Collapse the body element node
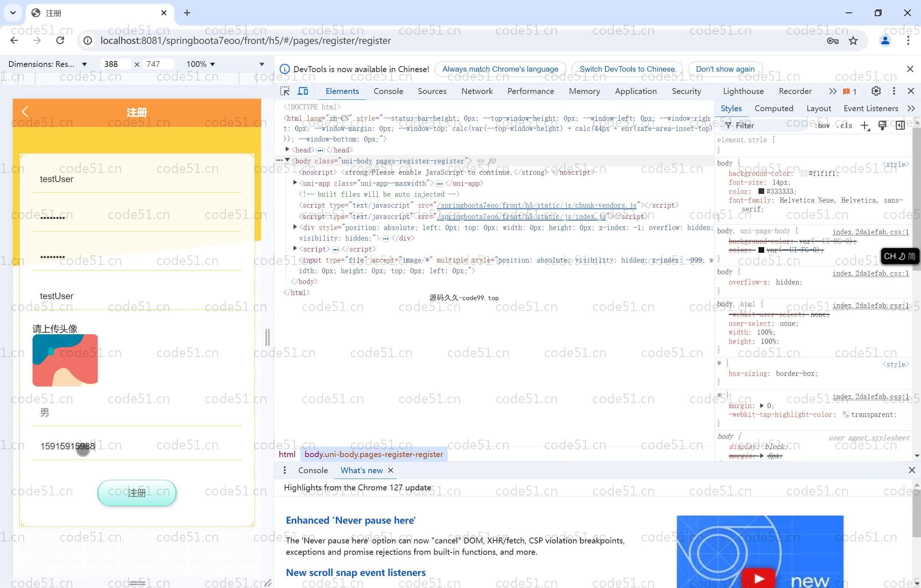 [x=287, y=161]
